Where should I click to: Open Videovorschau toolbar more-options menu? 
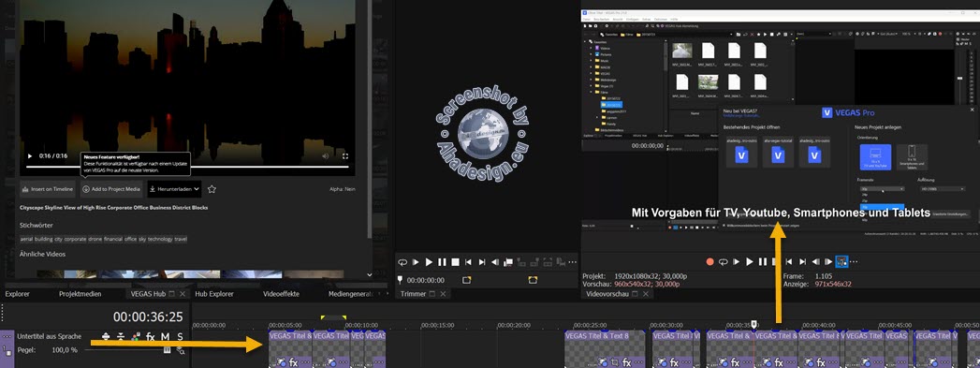[854, 262]
